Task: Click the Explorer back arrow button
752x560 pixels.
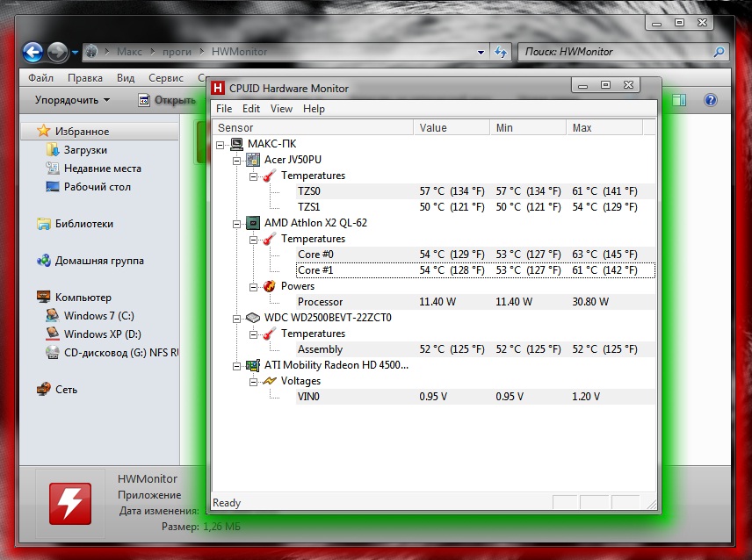Action: [33, 52]
